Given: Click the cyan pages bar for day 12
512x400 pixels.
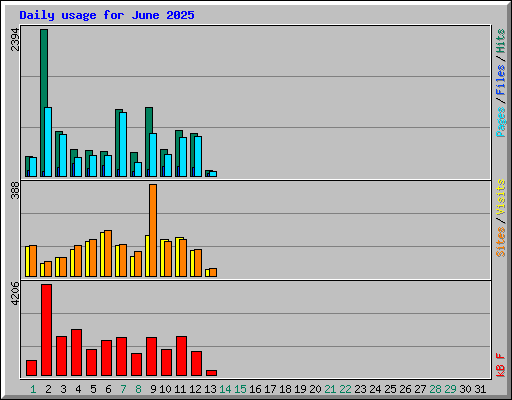Looking at the screenshot, I should coord(198,156).
